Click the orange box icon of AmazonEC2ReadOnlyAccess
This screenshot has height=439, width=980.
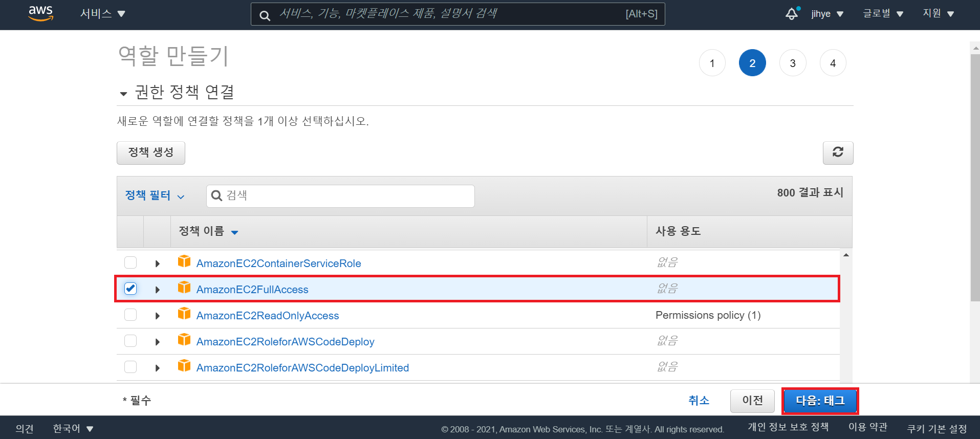click(184, 314)
